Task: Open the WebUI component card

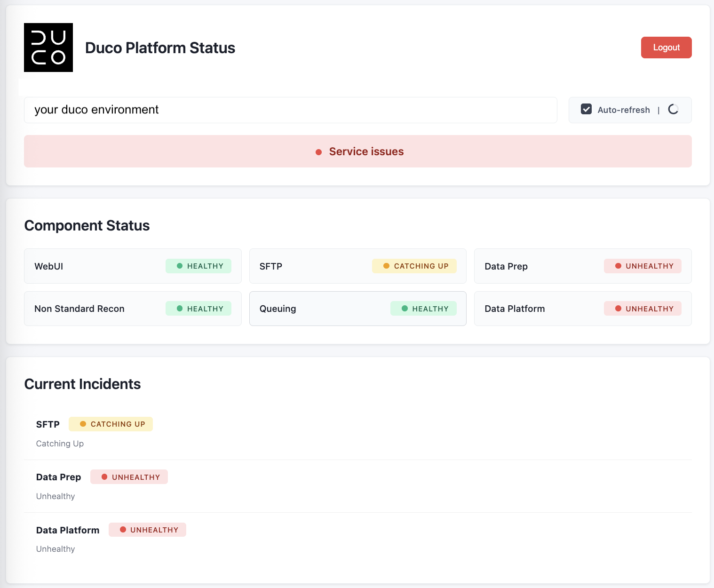Action: tap(133, 266)
